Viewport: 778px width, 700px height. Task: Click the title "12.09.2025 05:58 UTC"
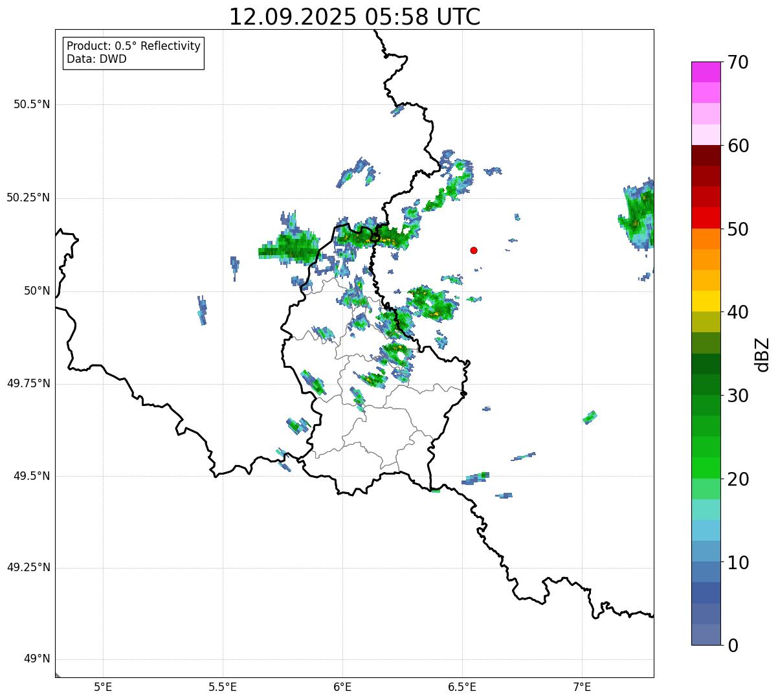click(355, 17)
